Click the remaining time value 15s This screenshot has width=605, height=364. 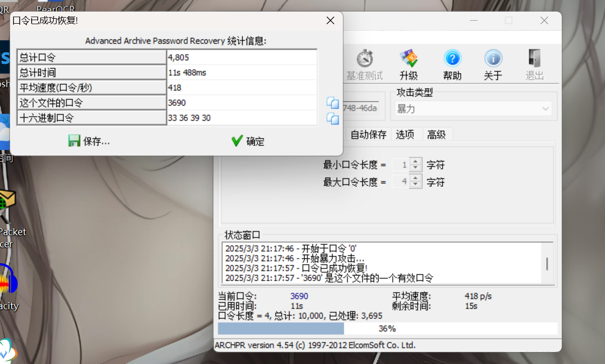(x=471, y=306)
